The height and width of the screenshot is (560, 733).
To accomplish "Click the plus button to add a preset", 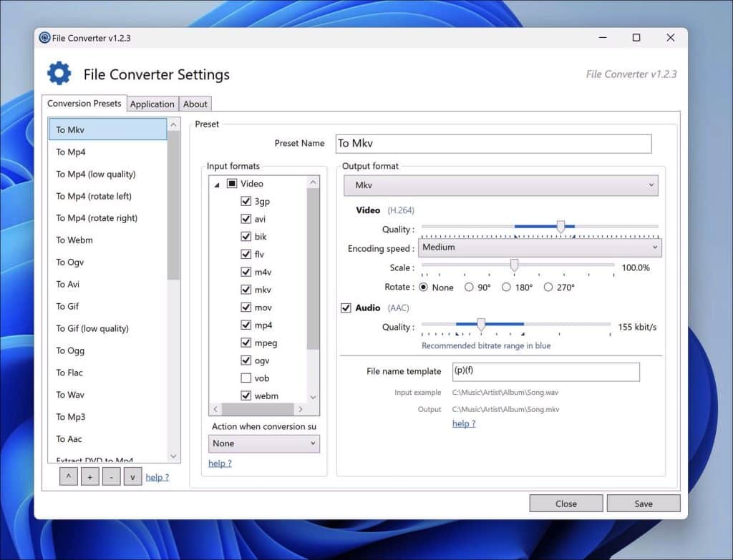I will tap(89, 476).
